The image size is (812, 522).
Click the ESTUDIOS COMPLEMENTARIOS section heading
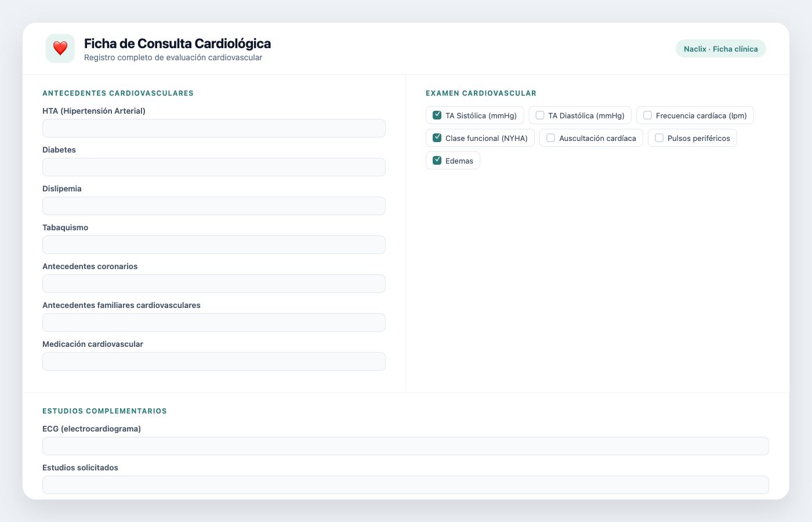tap(105, 411)
